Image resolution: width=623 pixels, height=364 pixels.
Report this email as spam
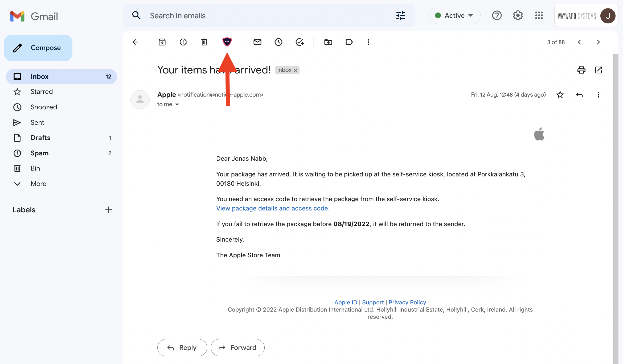point(183,42)
